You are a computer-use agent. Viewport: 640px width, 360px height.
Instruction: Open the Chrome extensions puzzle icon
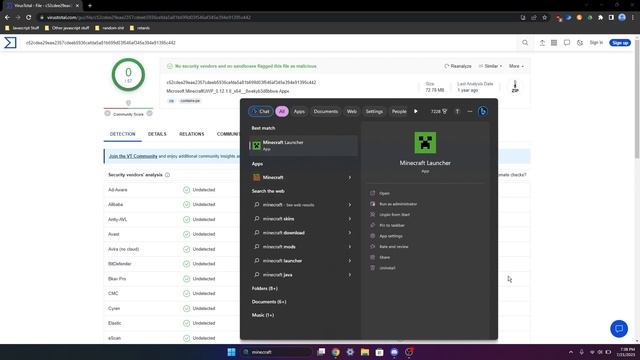click(600, 18)
